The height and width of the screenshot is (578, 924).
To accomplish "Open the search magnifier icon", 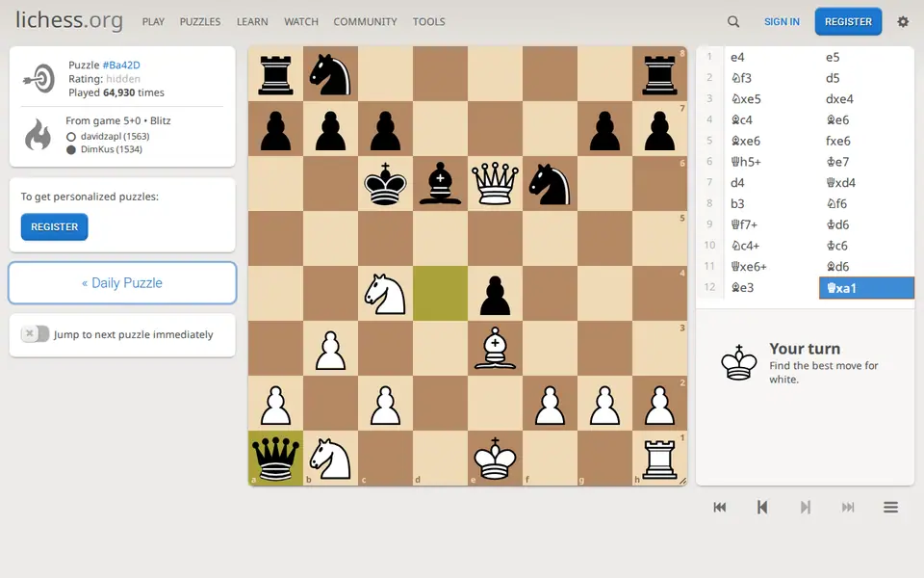I will click(733, 22).
